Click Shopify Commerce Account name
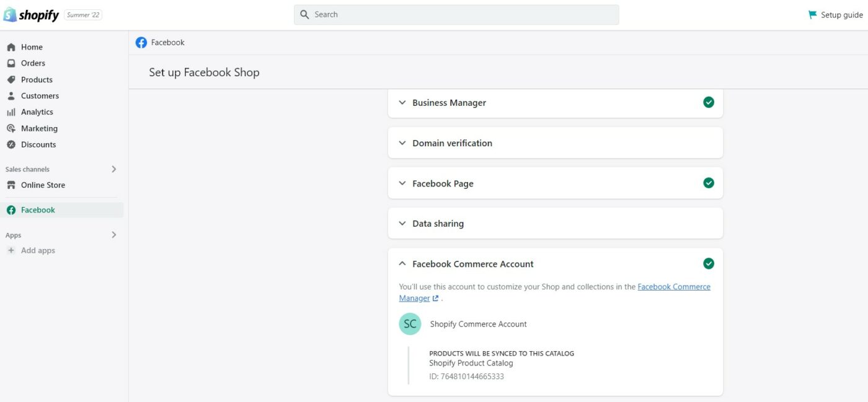 point(479,324)
